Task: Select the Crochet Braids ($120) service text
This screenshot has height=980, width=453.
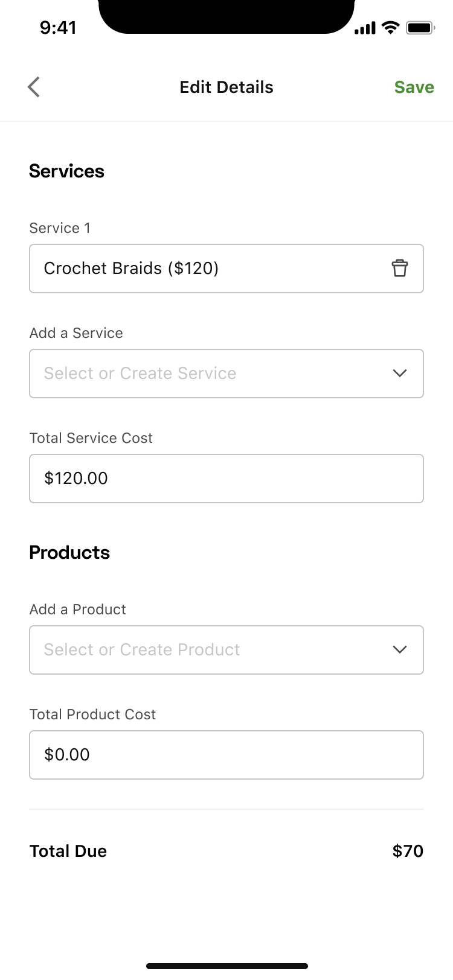Action: pyautogui.click(x=131, y=268)
